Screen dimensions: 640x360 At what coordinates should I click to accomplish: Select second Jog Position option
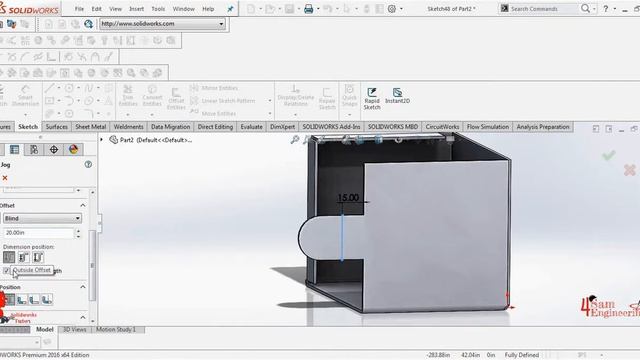pos(22,300)
